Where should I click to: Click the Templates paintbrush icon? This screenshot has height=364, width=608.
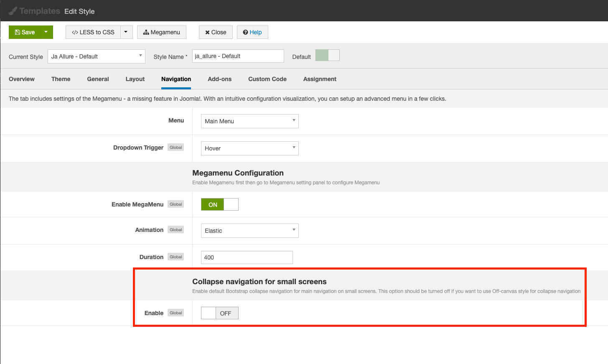(x=13, y=11)
